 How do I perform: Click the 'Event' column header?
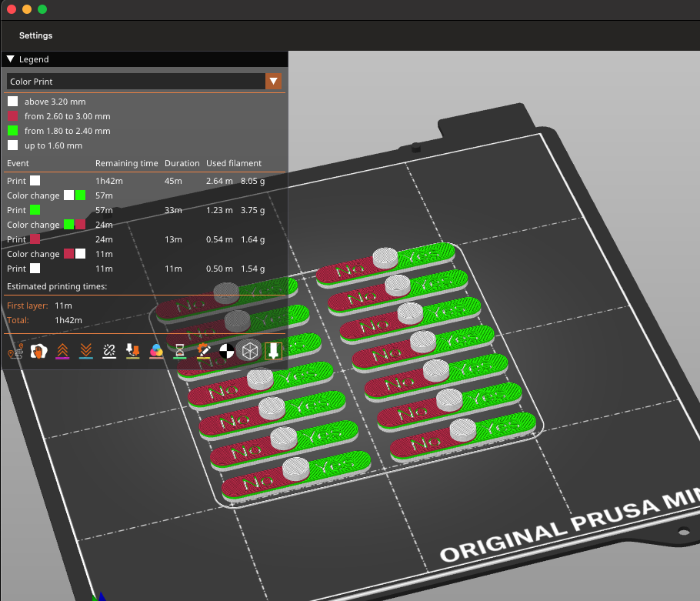(18, 163)
